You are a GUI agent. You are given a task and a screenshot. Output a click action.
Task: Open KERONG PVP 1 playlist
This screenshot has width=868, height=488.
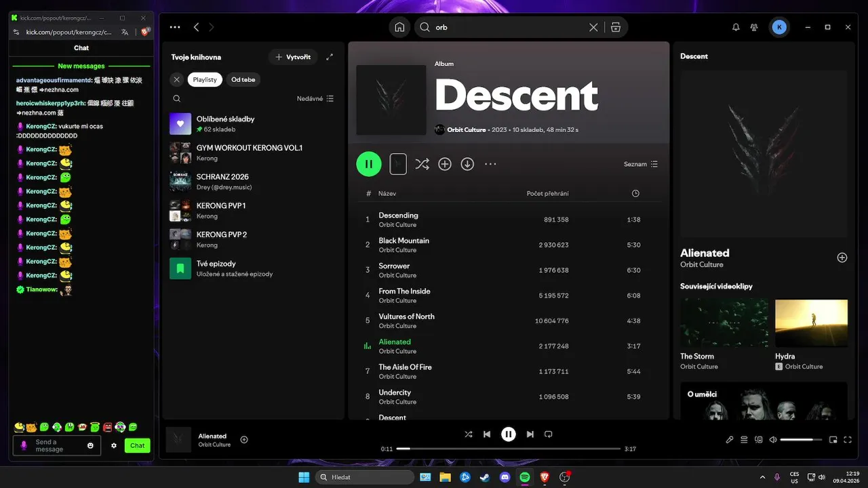pyautogui.click(x=253, y=211)
